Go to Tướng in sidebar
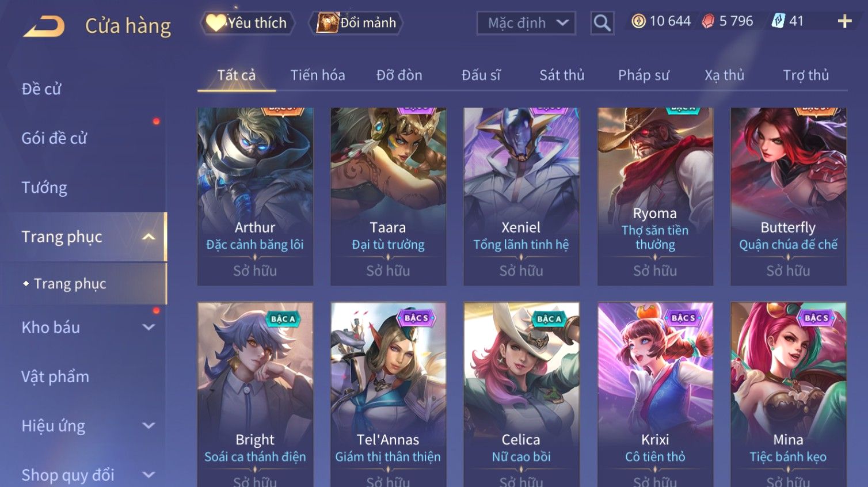 point(44,188)
